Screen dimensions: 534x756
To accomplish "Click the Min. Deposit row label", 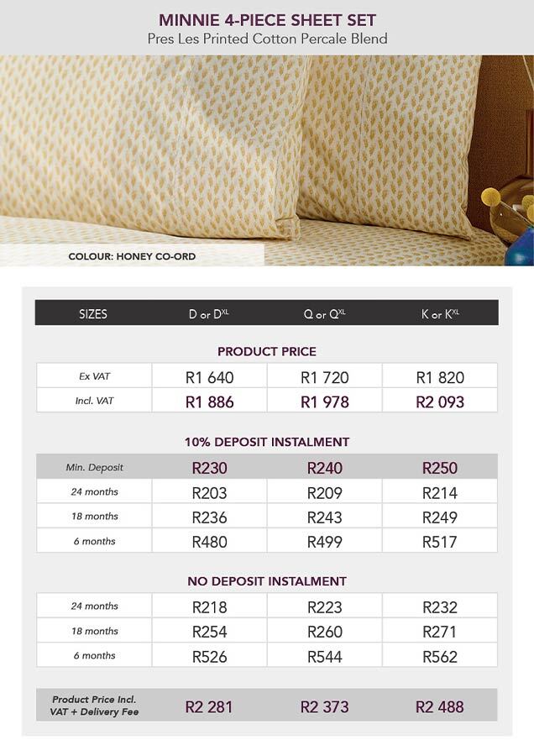I will (x=95, y=467).
